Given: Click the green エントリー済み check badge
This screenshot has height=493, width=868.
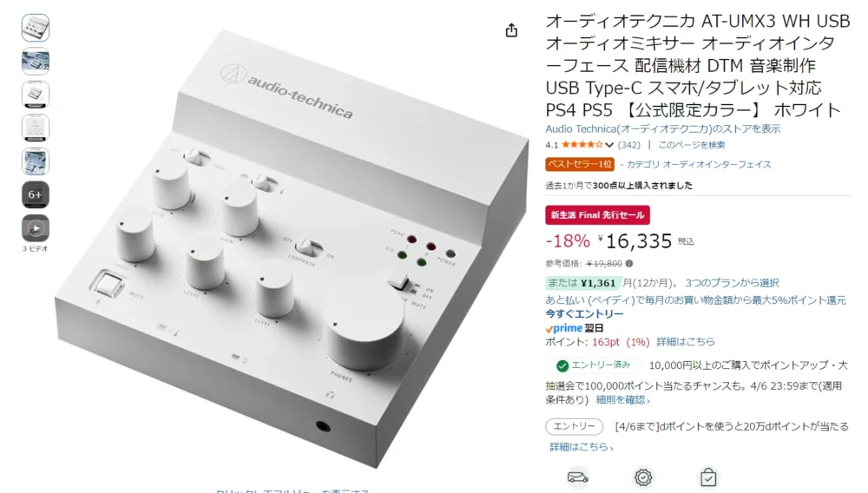Looking at the screenshot, I should coord(593,365).
